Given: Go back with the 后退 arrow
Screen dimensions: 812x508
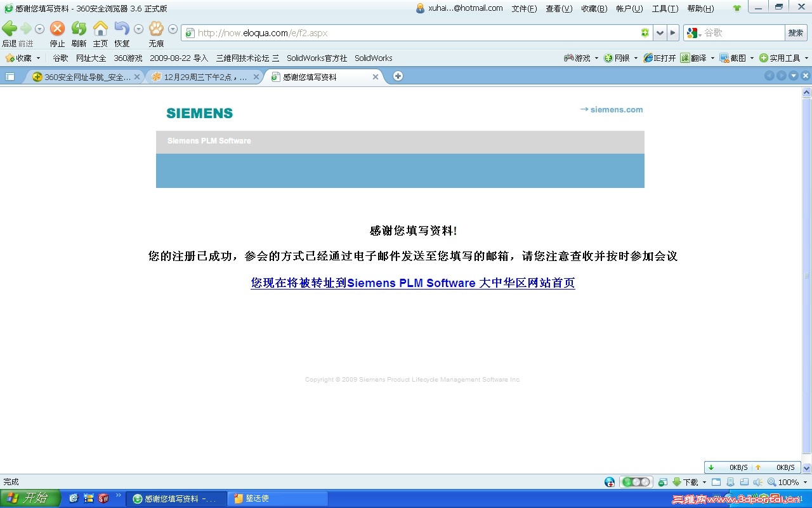Looking at the screenshot, I should [x=9, y=29].
